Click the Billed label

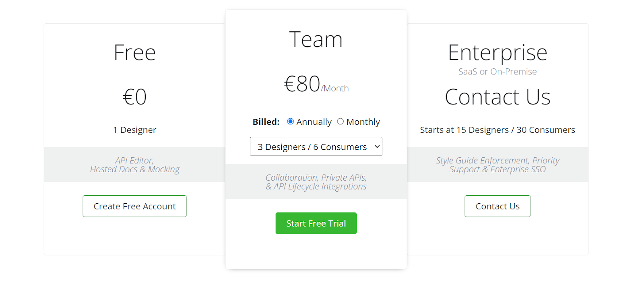pos(265,121)
